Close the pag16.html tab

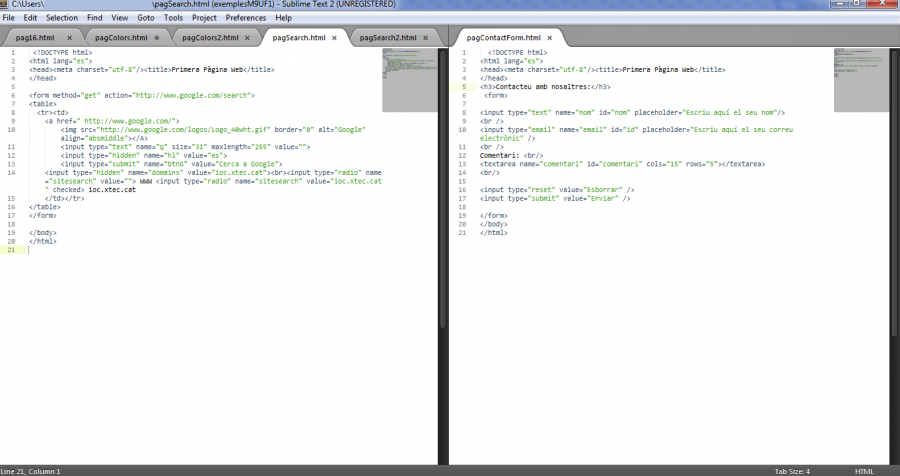click(68, 38)
